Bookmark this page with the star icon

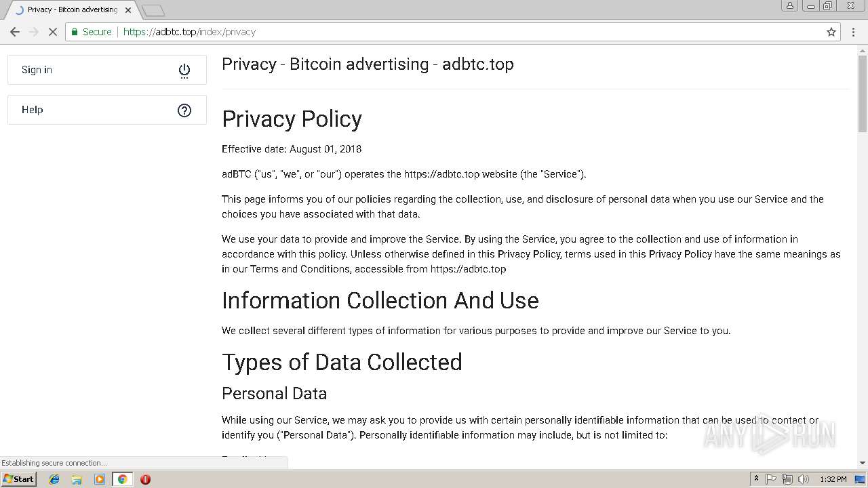coord(831,32)
